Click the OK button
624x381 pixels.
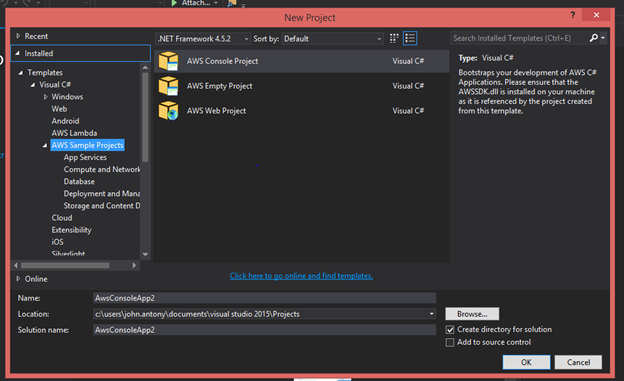click(x=526, y=362)
